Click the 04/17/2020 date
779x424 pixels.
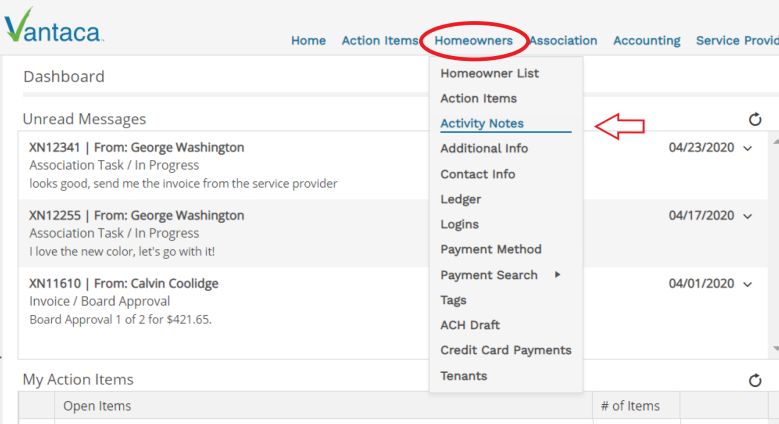[x=701, y=216]
